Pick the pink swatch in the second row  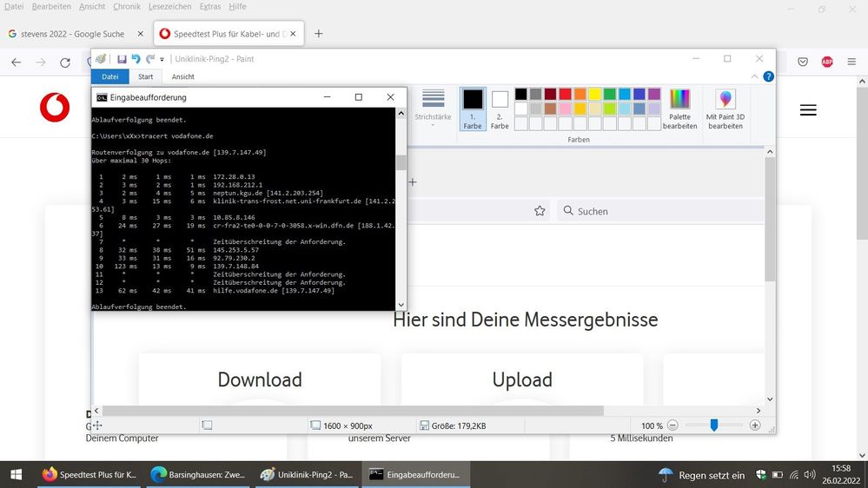tap(565, 109)
